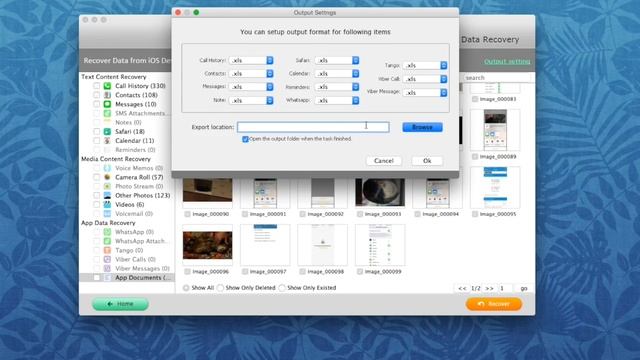Click the Voicemail icon

107,213
